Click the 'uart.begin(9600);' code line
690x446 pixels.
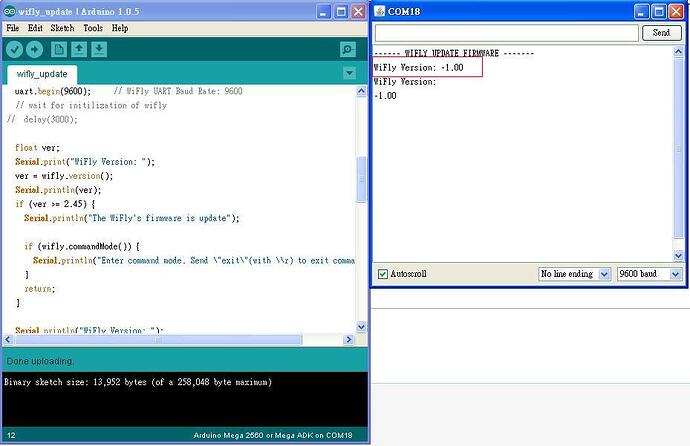point(53,91)
